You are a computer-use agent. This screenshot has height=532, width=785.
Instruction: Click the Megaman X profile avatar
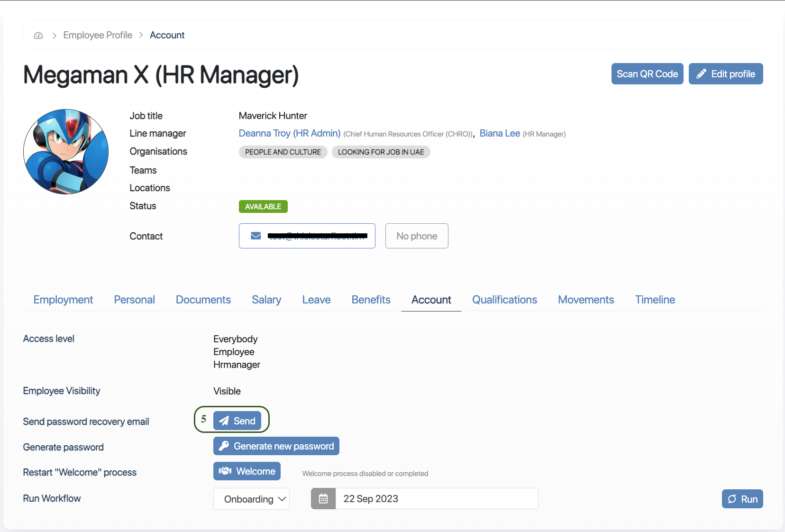pos(66,152)
